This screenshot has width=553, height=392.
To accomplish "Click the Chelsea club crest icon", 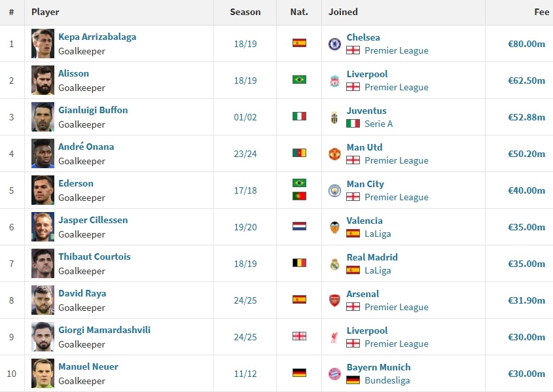I will tap(334, 44).
